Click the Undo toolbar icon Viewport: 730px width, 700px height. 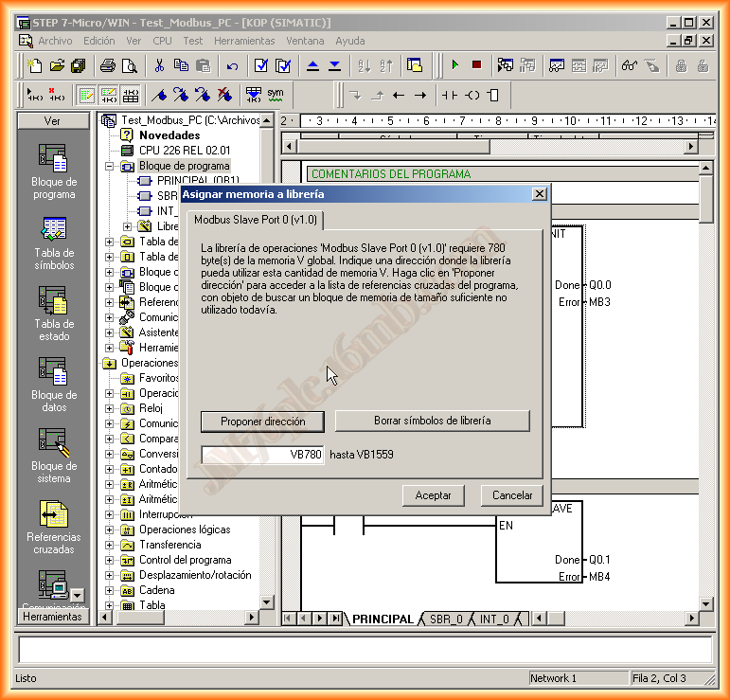[232, 65]
